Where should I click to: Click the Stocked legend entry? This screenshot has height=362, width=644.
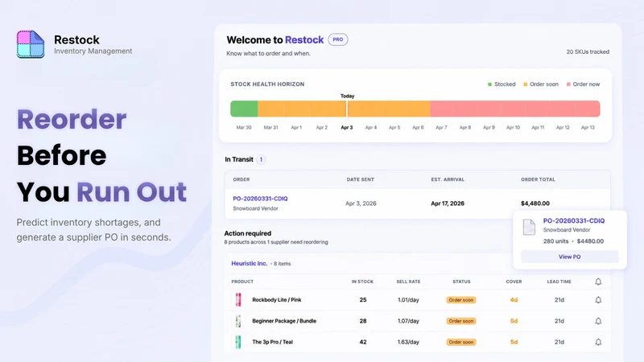[502, 84]
